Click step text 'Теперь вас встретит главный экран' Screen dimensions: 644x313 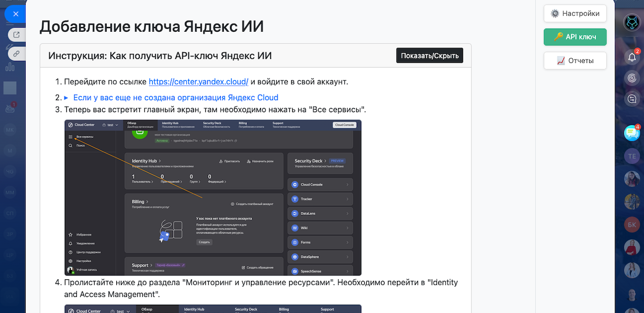pyautogui.click(x=215, y=110)
